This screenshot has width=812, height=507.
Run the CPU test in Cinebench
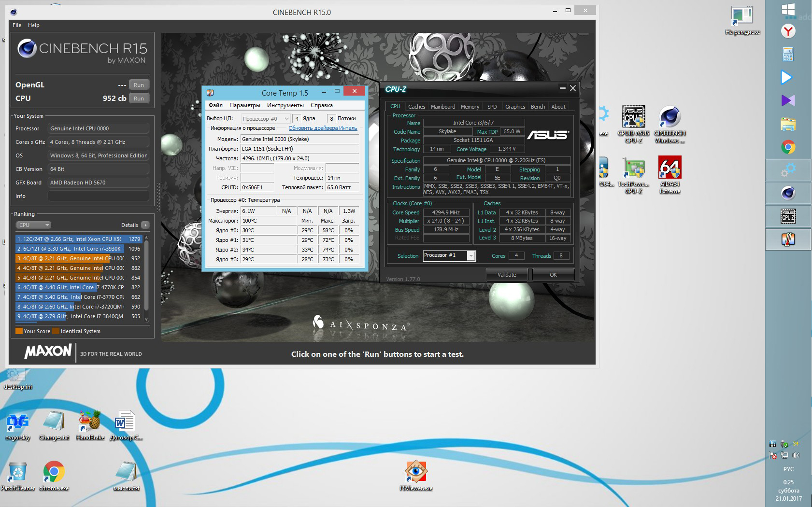coord(139,99)
